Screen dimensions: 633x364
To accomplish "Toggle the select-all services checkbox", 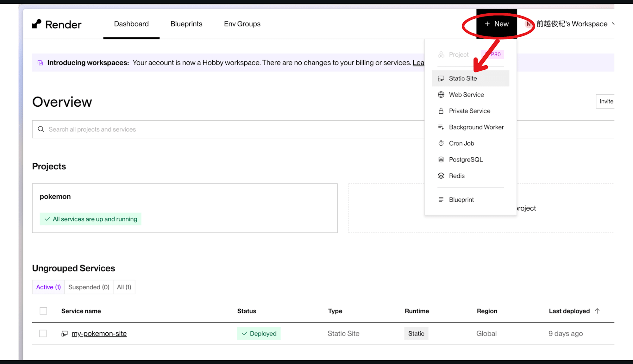I will pos(43,311).
